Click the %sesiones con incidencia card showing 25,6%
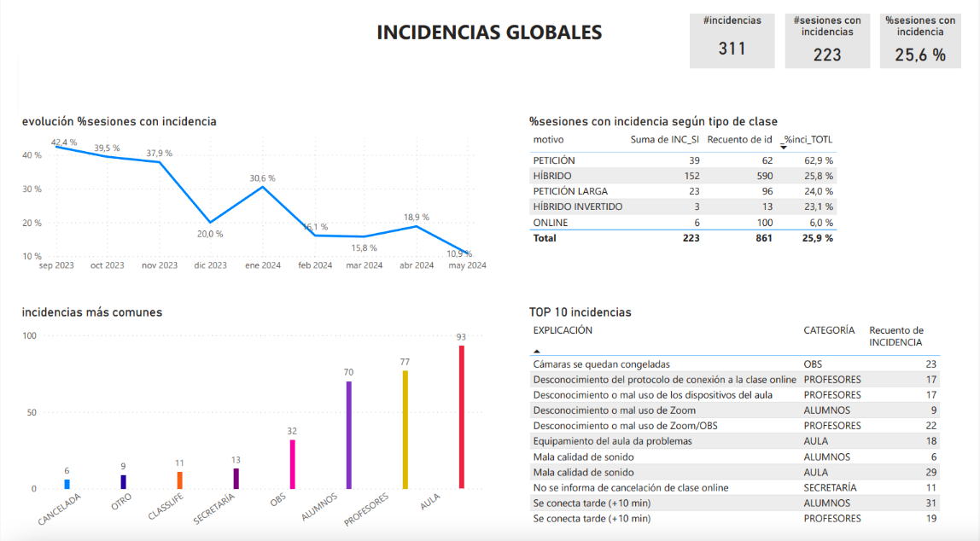 pos(920,40)
